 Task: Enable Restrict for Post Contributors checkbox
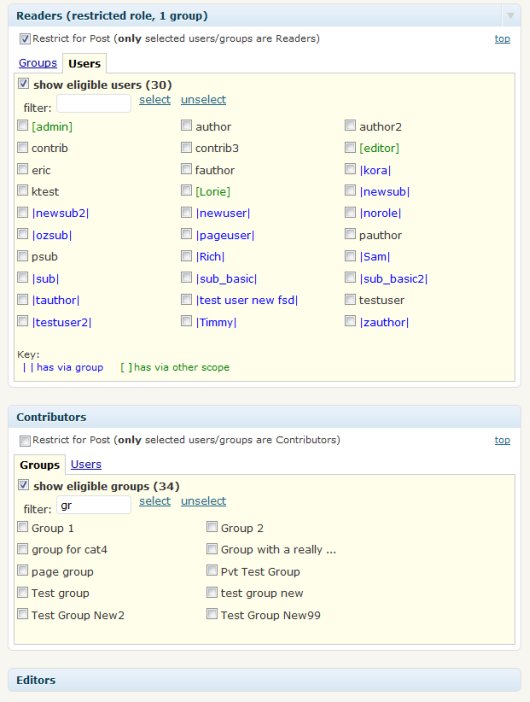tap(25, 441)
